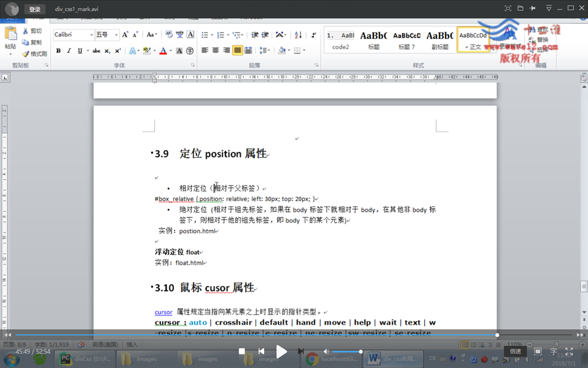Image resolution: width=588 pixels, height=368 pixels.
Task: Click the bullet list icon
Action: click(204, 35)
